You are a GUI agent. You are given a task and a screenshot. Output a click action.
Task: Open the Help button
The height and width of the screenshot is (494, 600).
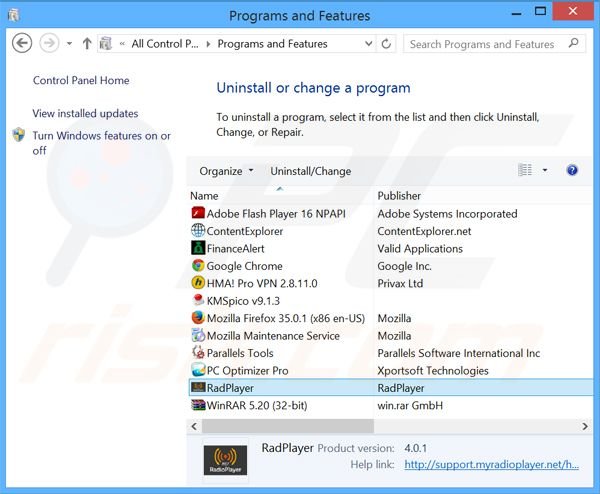tap(572, 170)
